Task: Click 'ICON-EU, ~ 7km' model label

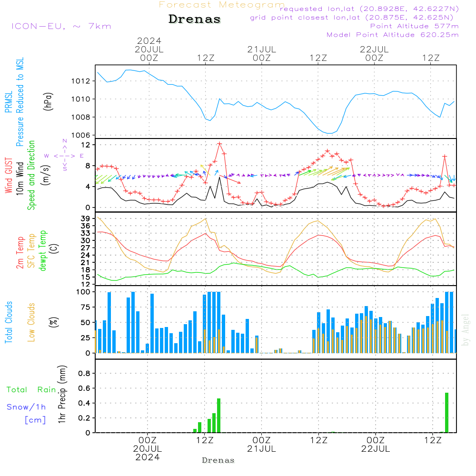Action: tap(61, 26)
